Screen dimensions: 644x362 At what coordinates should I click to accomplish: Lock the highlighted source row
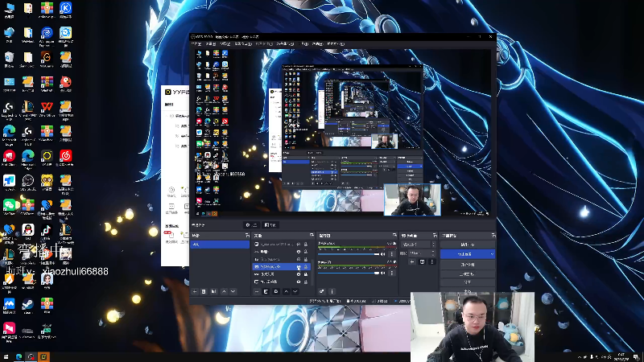coord(306,267)
